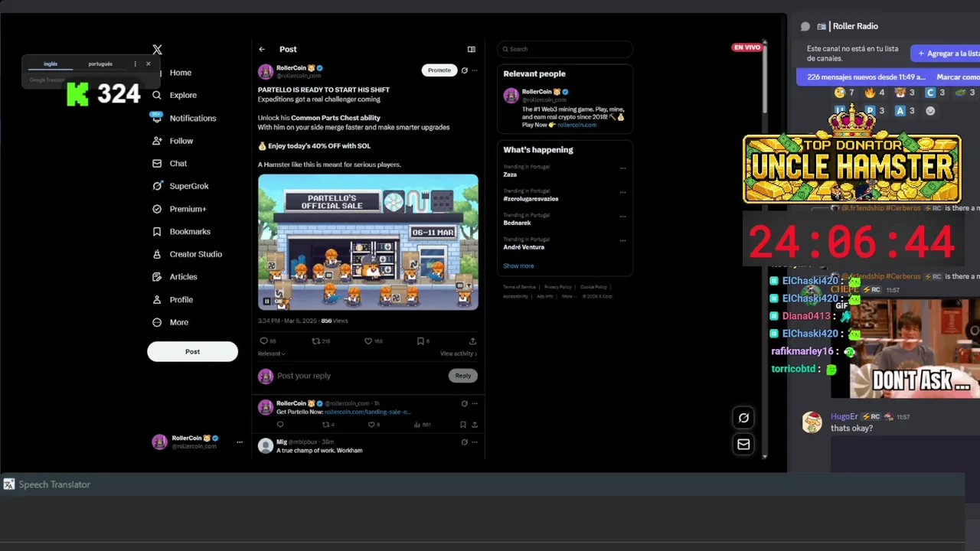Click the X logo in the sidebar
The image size is (980, 551).
[157, 49]
